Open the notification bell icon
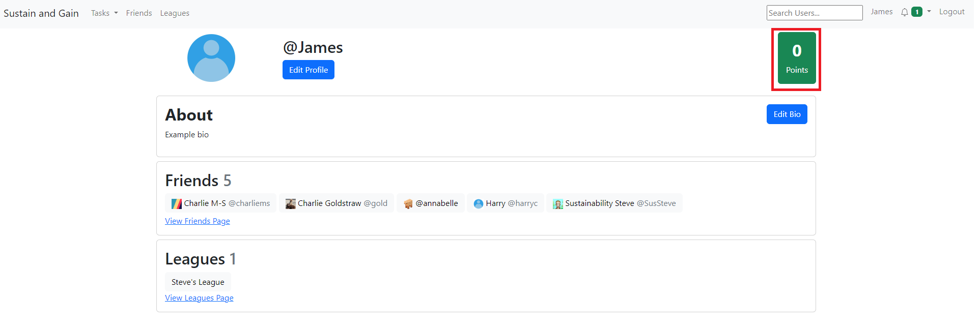 (904, 12)
